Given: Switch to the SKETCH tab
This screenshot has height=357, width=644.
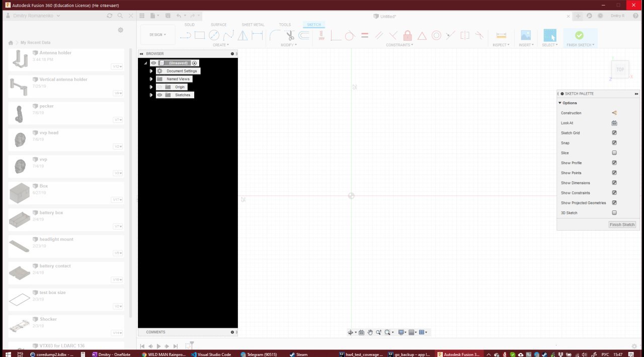Looking at the screenshot, I should 314,25.
